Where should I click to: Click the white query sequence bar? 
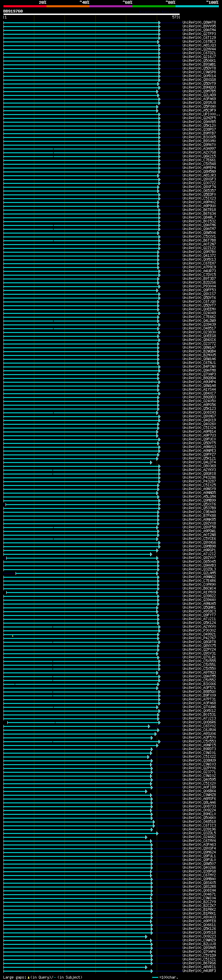[x=92, y=14]
